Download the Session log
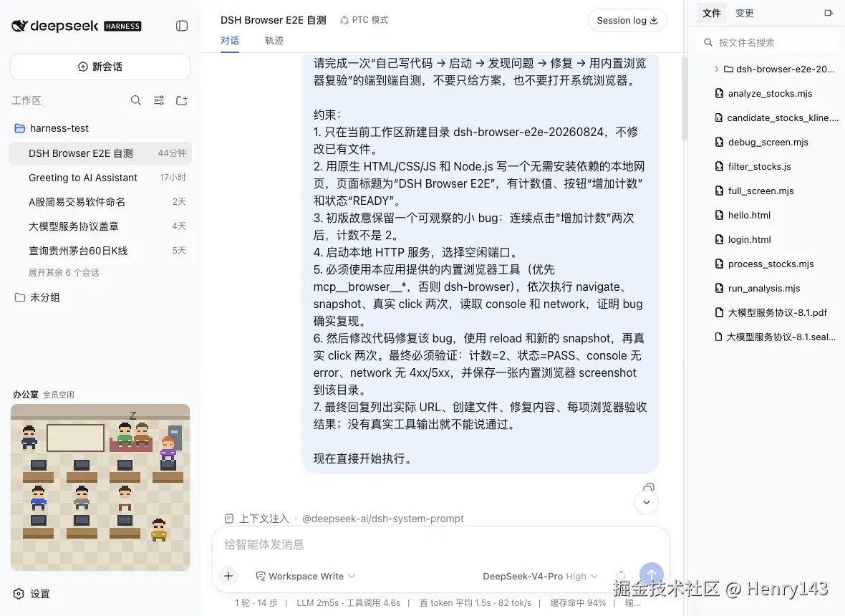 [627, 20]
